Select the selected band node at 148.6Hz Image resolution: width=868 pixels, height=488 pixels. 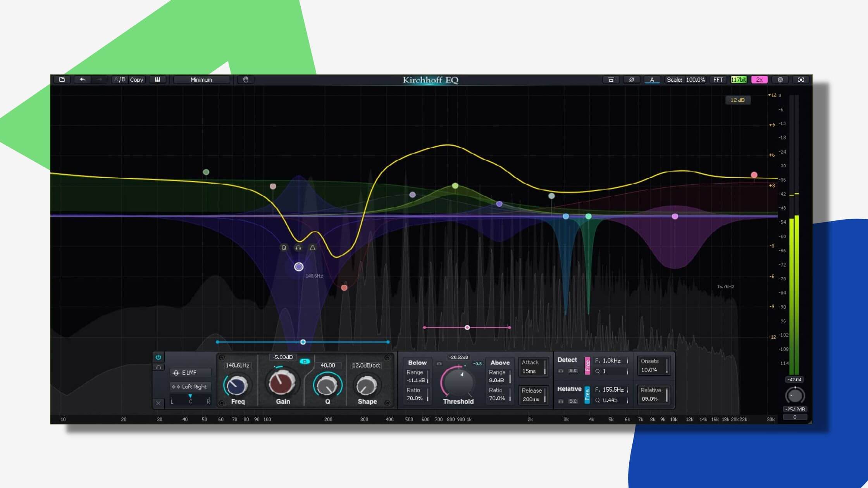pos(298,266)
